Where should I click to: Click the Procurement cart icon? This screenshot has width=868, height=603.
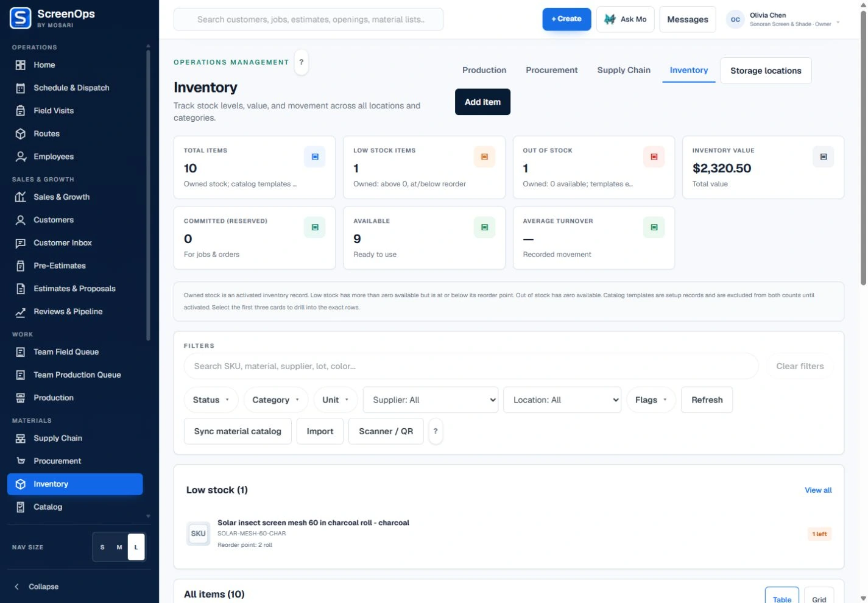click(21, 461)
